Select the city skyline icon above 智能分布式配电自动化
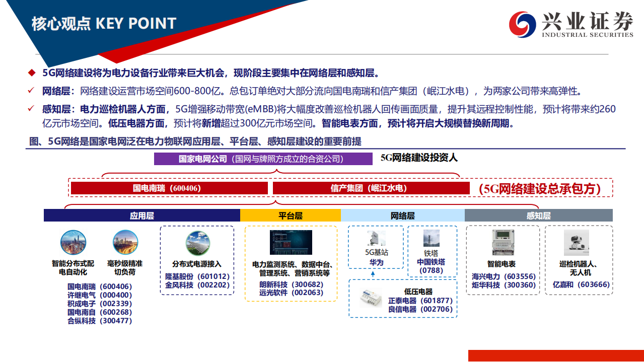The height and width of the screenshot is (362, 644). tap(74, 241)
